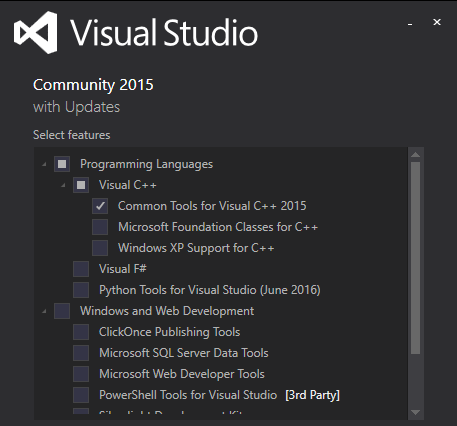Enable Windows XP Support for C++
457x426 pixels.
(100, 248)
